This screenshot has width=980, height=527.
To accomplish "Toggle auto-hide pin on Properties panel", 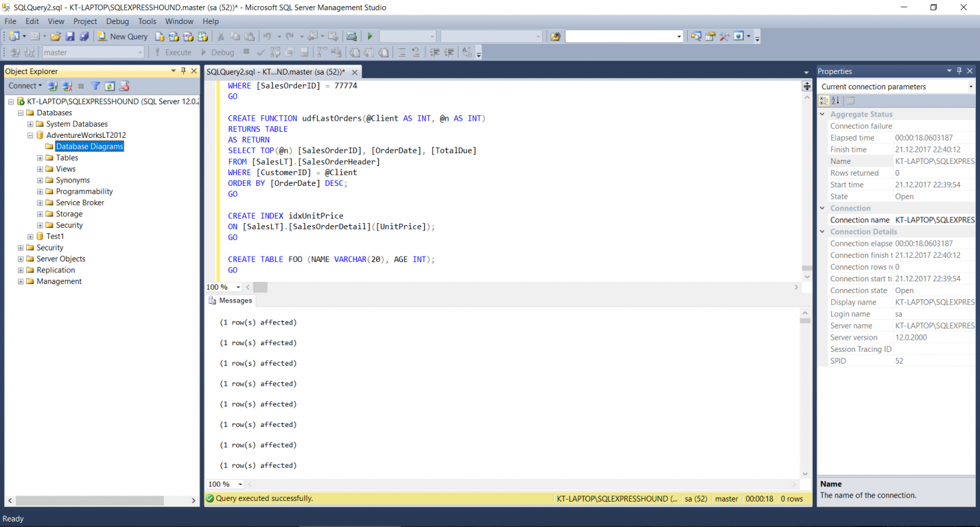I will (959, 71).
